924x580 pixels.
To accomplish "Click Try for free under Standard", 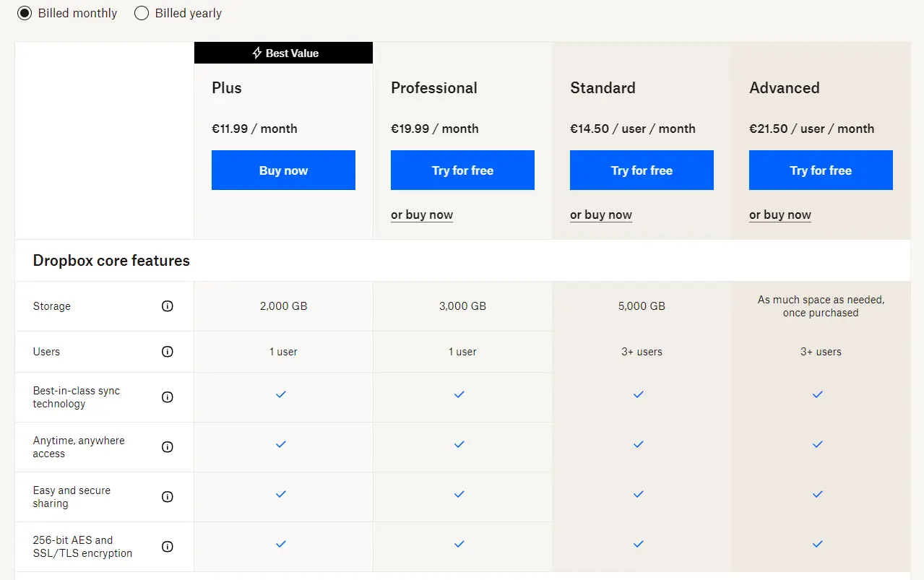I will tap(642, 170).
